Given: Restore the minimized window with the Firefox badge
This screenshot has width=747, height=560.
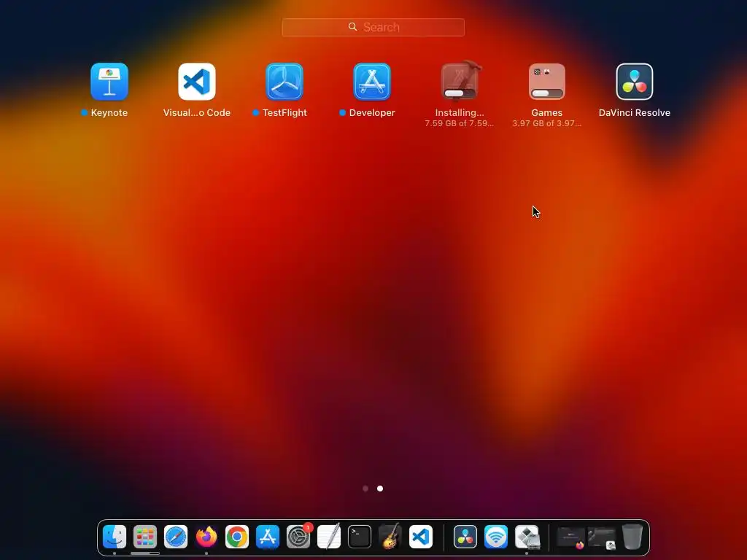Looking at the screenshot, I should coord(570,538).
